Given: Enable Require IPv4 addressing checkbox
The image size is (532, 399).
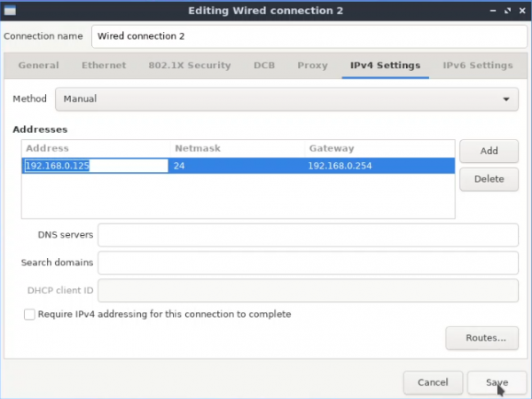Looking at the screenshot, I should 29,314.
